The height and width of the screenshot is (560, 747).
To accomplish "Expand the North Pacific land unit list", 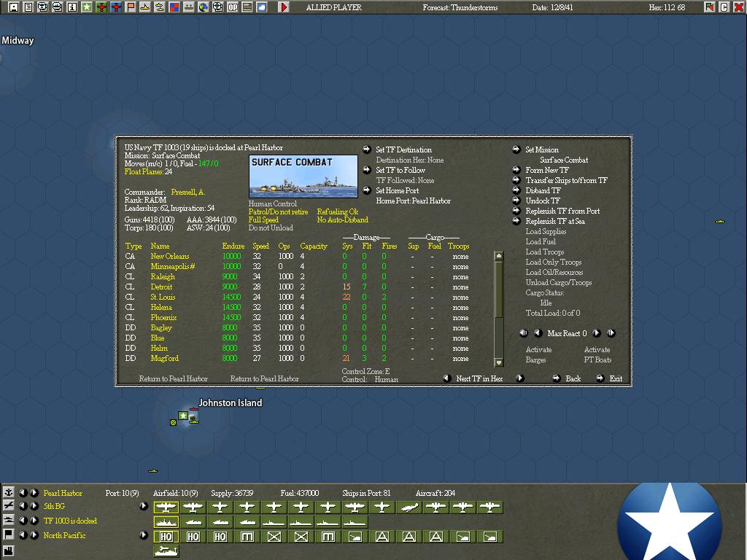I will pos(144,535).
